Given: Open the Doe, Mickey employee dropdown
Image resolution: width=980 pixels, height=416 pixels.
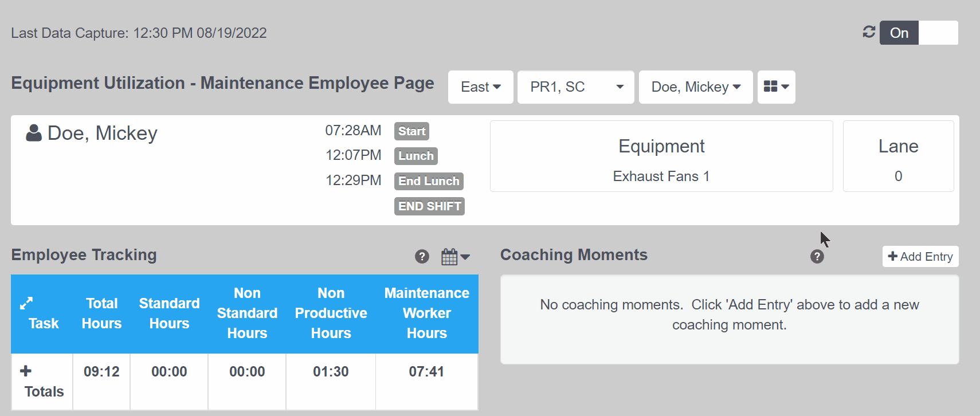Looking at the screenshot, I should (695, 87).
